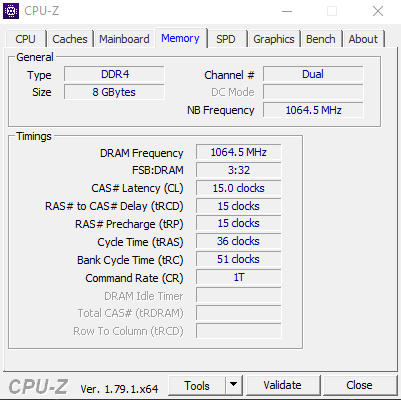Select the Memory tab
This screenshot has height=400, width=401.
click(x=180, y=38)
